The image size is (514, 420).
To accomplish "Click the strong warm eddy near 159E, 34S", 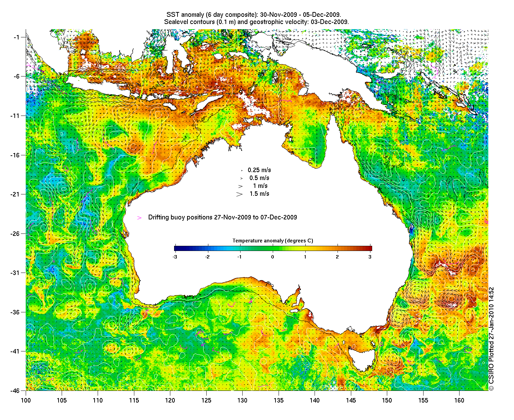I will pyautogui.click(x=451, y=299).
